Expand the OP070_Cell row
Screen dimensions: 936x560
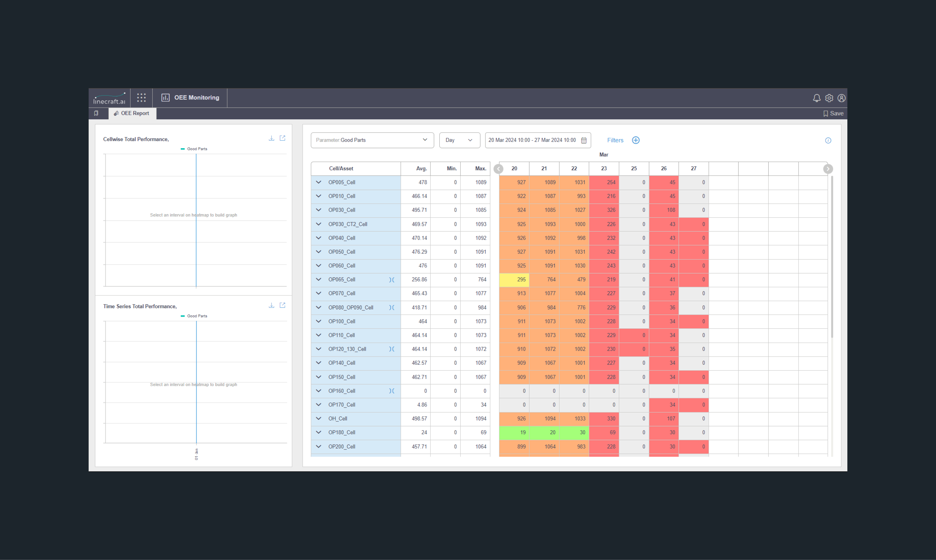coord(319,293)
